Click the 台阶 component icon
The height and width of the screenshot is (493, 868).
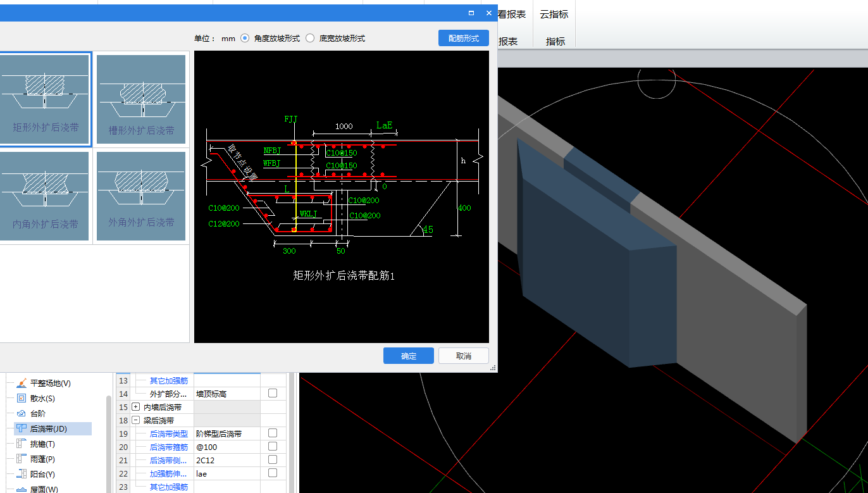(x=21, y=413)
